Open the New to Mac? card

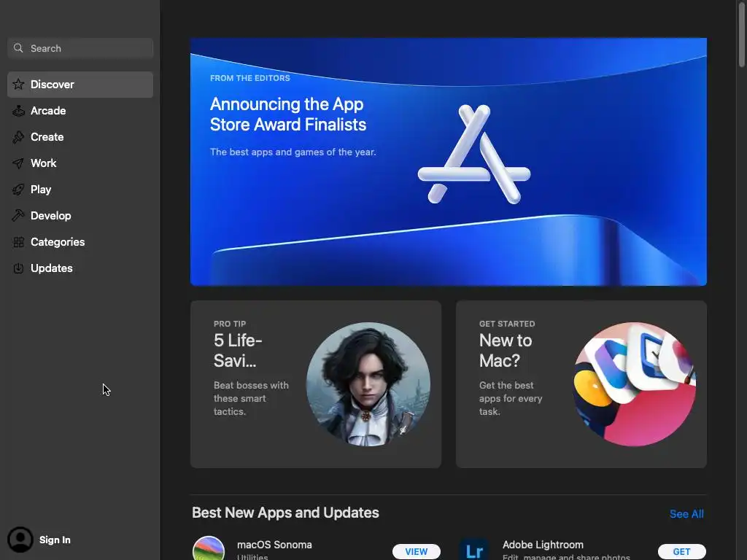[x=581, y=384]
